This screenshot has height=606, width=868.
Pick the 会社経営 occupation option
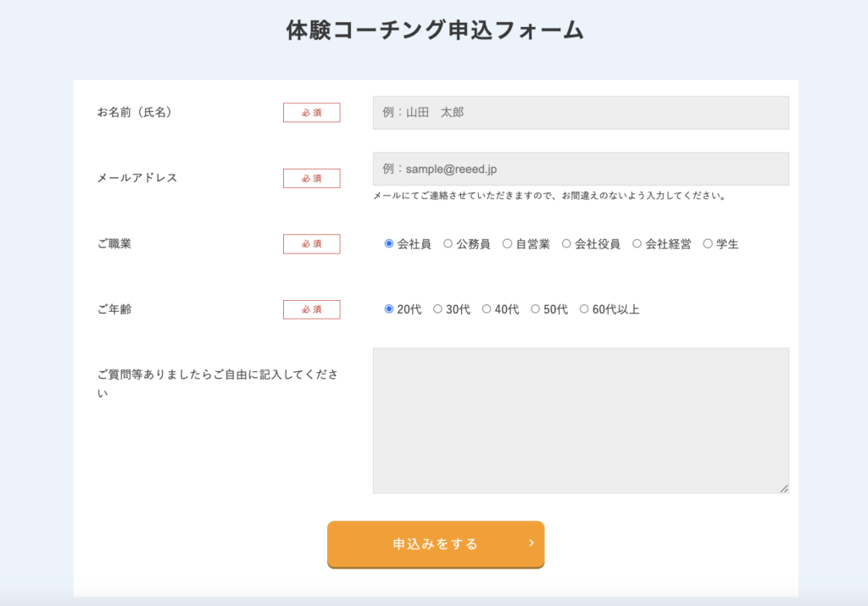pos(637,244)
